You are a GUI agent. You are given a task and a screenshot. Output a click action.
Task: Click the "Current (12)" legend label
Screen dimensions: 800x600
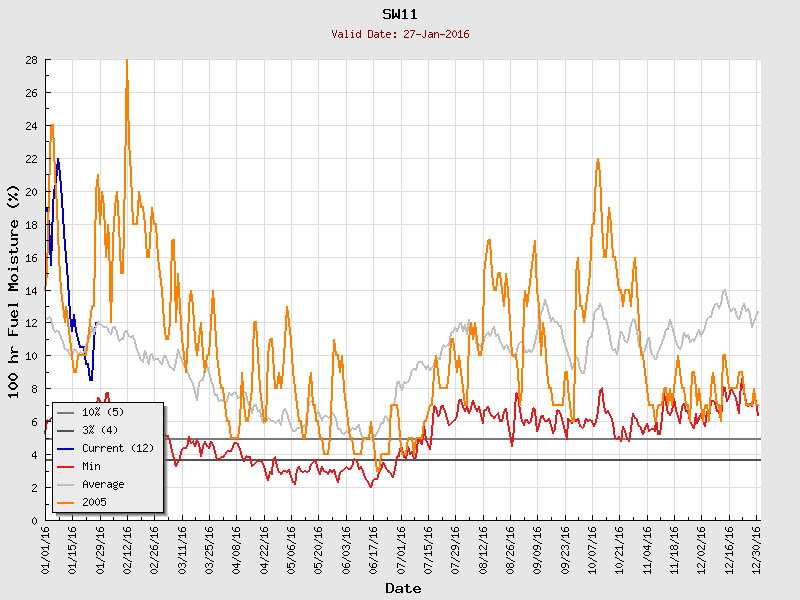pyautogui.click(x=118, y=448)
